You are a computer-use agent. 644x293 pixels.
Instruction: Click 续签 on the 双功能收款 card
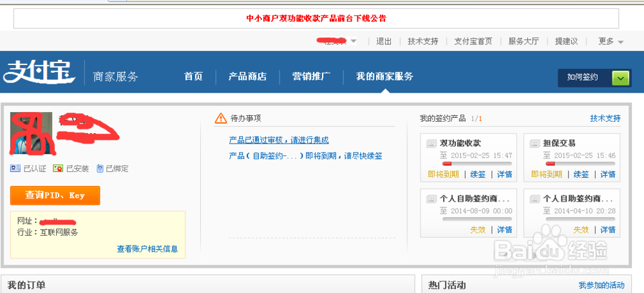tap(478, 175)
